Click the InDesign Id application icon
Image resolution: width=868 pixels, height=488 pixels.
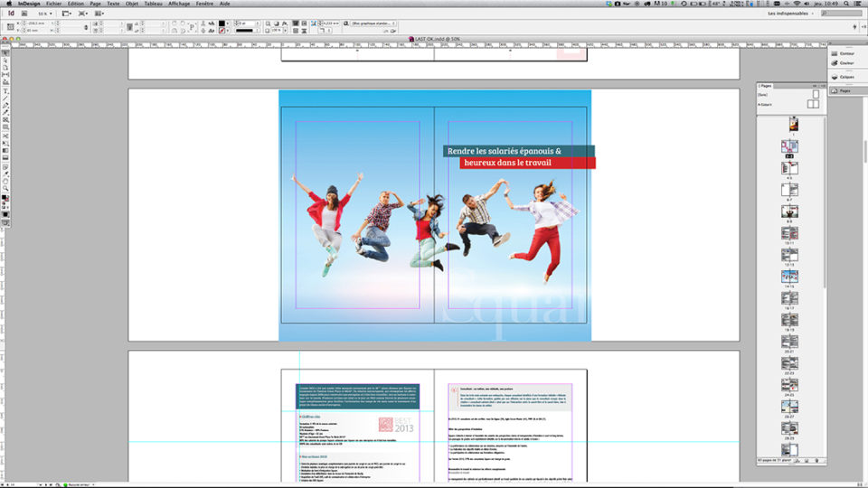click(x=11, y=14)
